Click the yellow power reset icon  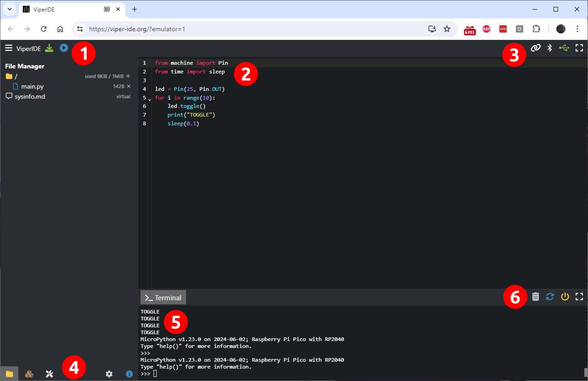(x=565, y=297)
